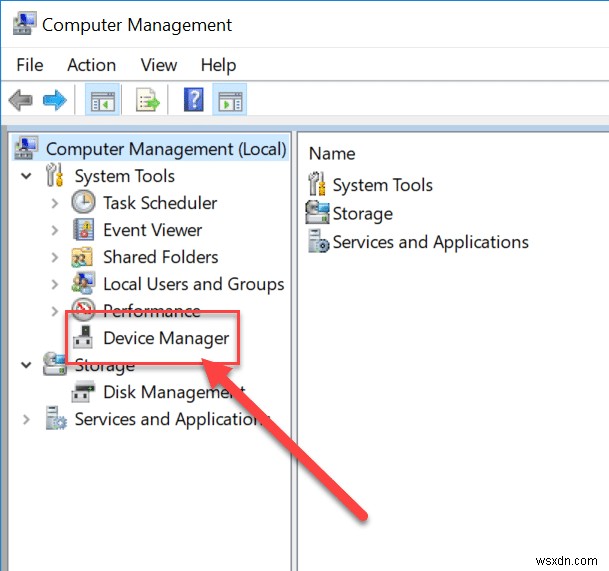Click the Storage icon in right pane
Viewport: 609px width, 571px height.
(318, 213)
